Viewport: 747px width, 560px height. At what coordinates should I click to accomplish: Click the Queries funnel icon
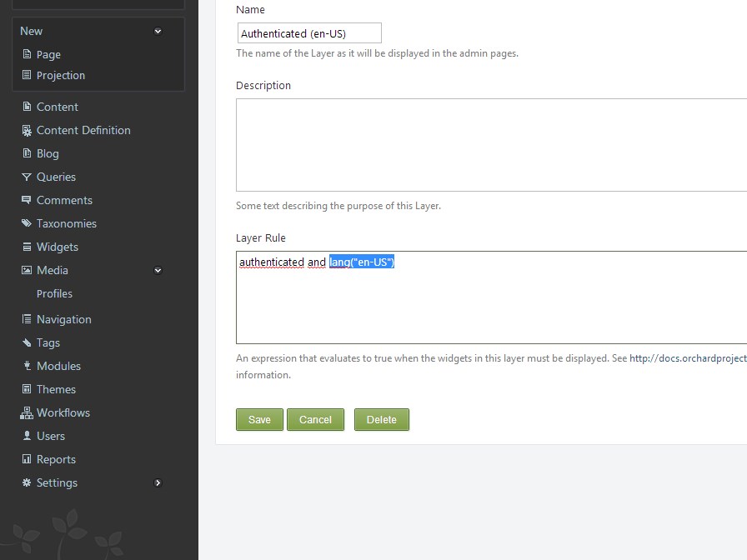(x=27, y=177)
